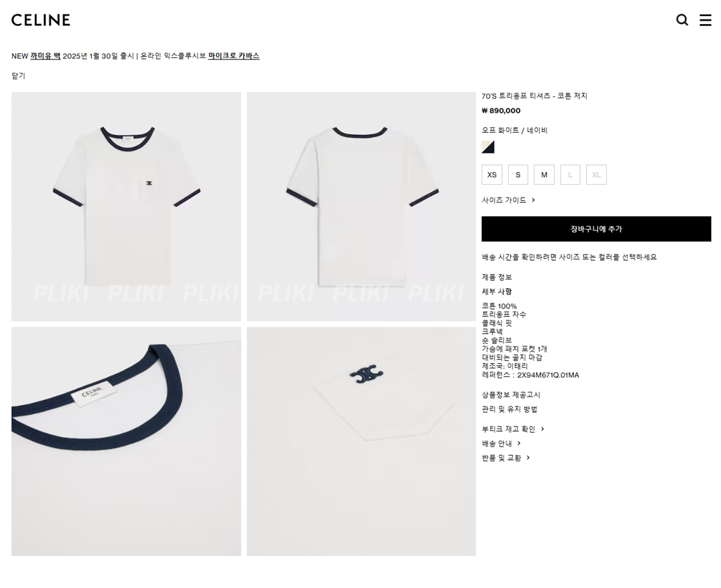Expand the 상품정보 제공고시 section
This screenshot has width=721, height=588.
[511, 395]
